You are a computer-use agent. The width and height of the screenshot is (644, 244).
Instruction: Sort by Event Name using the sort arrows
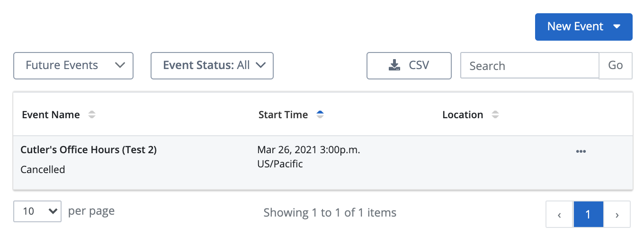pyautogui.click(x=92, y=115)
